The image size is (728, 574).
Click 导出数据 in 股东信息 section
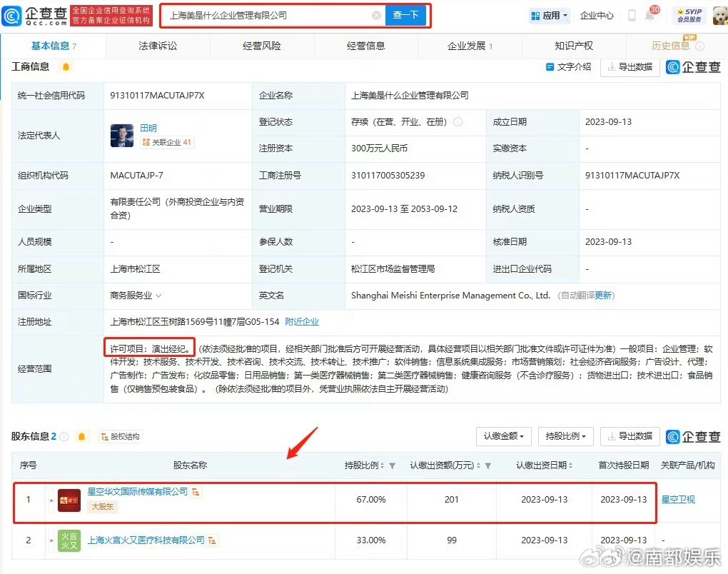(630, 436)
